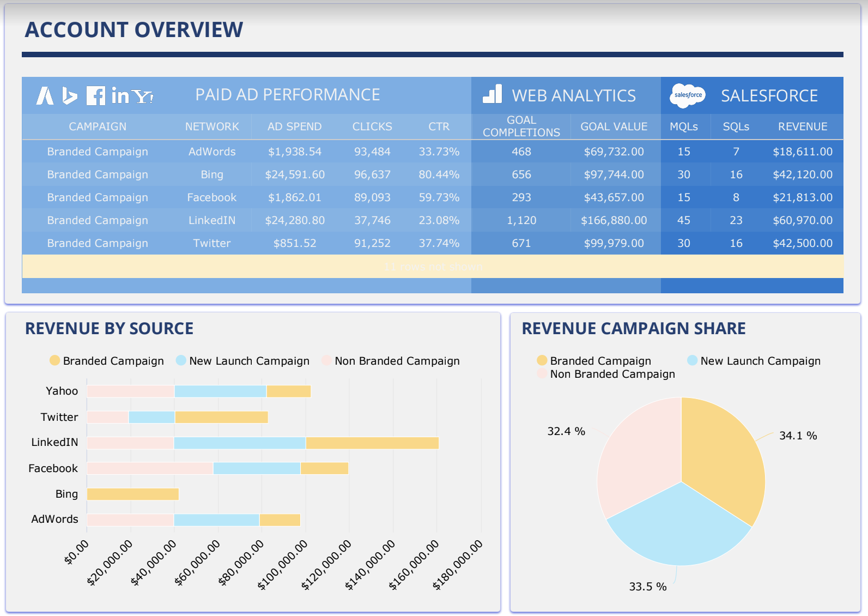Click the LinkedIn 'in' logo icon

click(120, 96)
